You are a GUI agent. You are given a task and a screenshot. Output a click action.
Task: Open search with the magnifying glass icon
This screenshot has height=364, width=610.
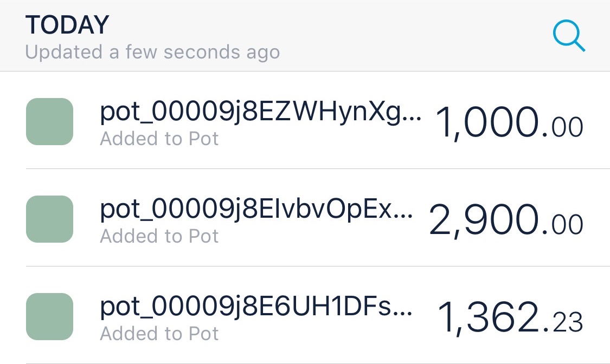[569, 36]
